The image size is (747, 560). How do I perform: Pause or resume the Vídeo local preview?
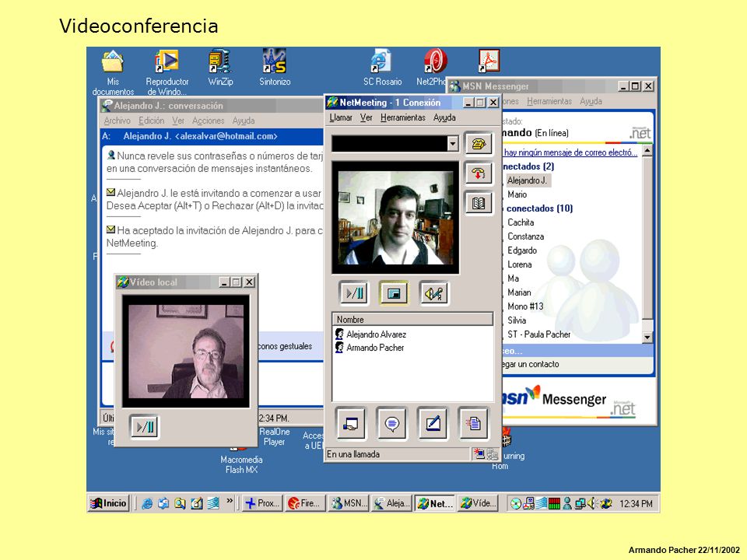[x=145, y=427]
